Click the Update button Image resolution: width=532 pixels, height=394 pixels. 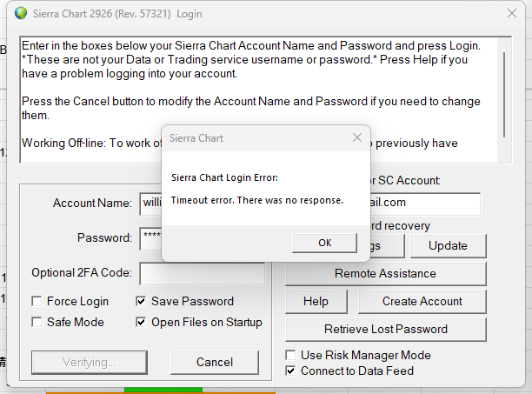449,245
